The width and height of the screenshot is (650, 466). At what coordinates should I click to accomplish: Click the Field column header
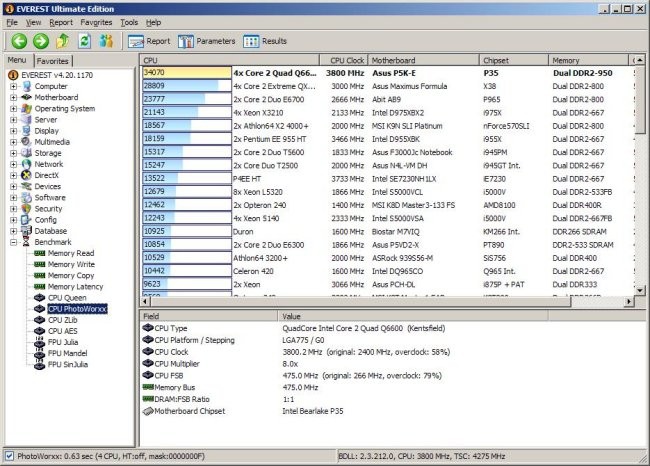click(x=209, y=316)
